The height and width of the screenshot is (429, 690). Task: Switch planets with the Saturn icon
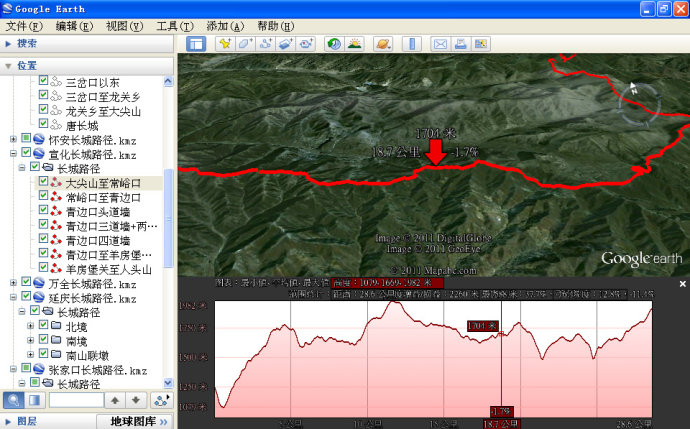pos(383,44)
